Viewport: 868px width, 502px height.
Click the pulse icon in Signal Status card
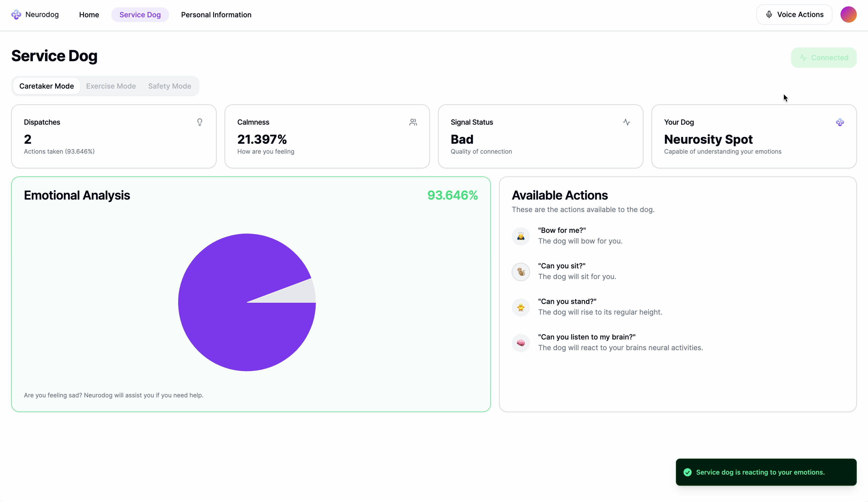click(x=626, y=122)
